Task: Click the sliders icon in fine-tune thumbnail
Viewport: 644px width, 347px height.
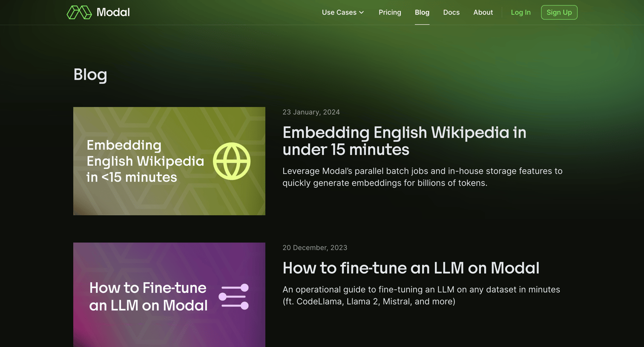Action: point(234,297)
